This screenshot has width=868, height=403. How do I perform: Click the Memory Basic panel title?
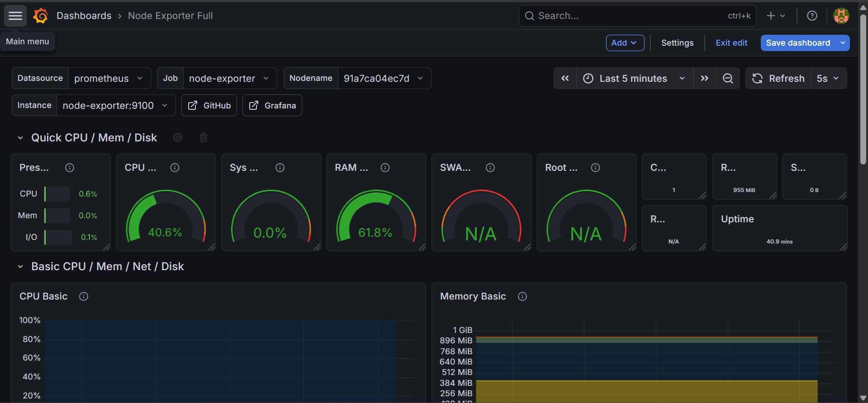tap(473, 296)
